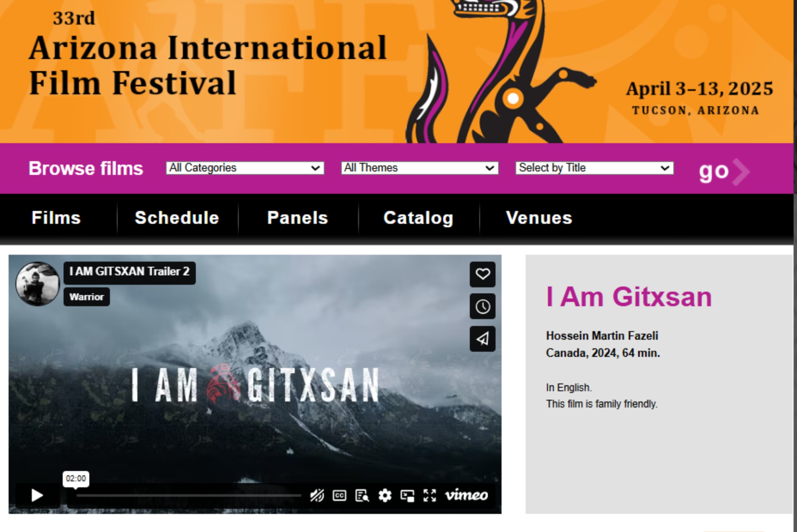The width and height of the screenshot is (797, 532).
Task: Add video to Watch Later clock icon
Action: pos(482,306)
